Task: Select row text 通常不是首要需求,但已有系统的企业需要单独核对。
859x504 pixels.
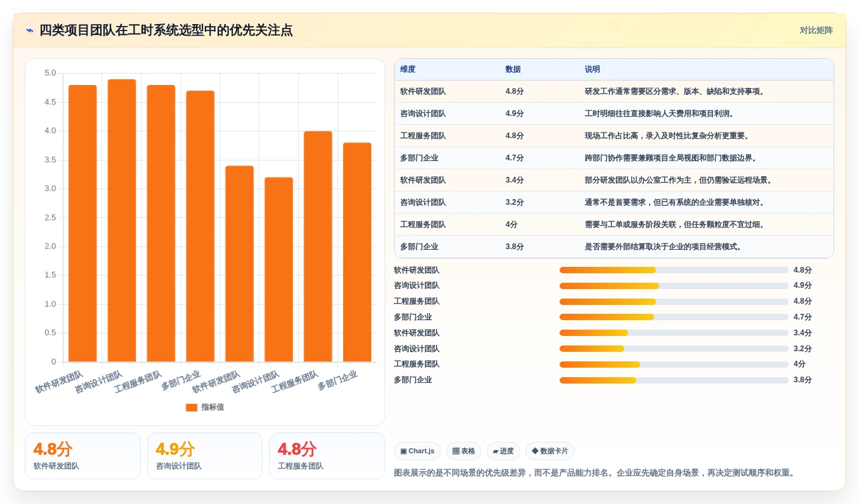Action: 676,202
